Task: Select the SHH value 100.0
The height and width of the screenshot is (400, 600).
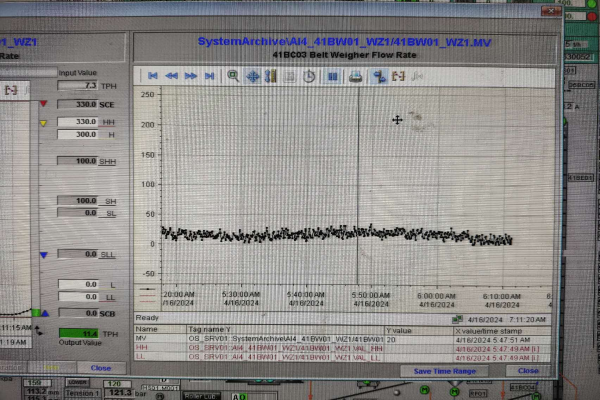Action: (x=78, y=161)
